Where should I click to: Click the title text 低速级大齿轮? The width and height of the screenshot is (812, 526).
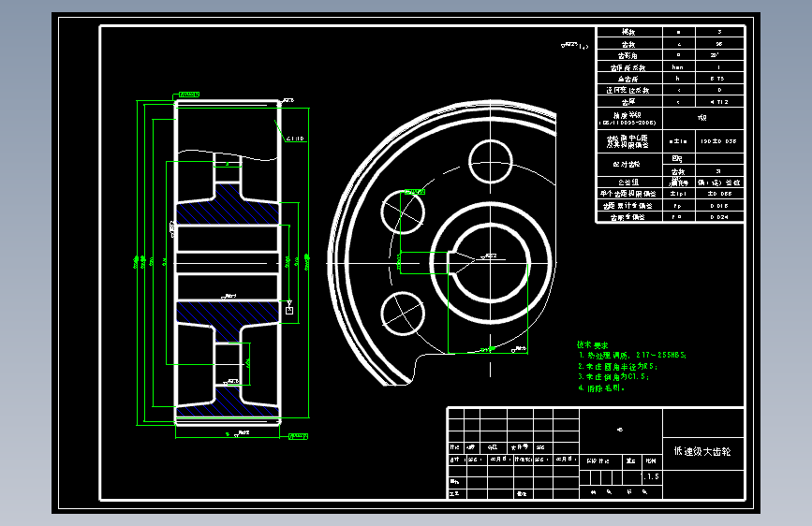(x=702, y=451)
